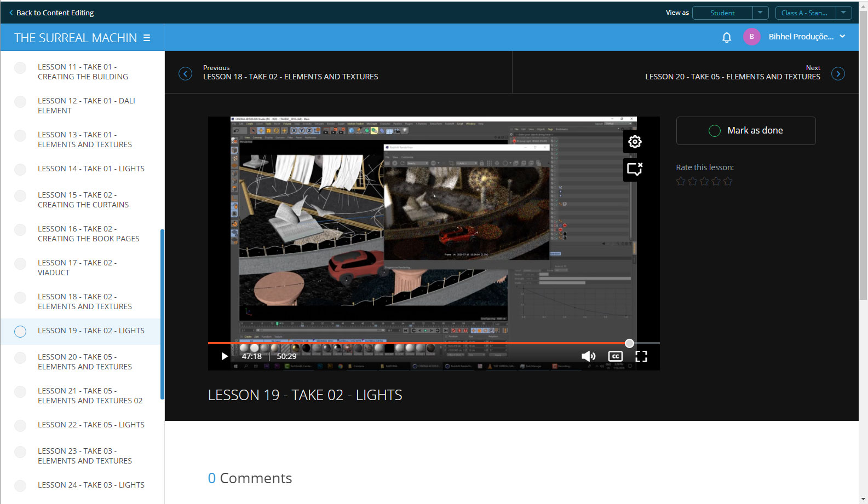This screenshot has height=504, width=868.
Task: Open the Class A dropdown
Action: pos(813,13)
